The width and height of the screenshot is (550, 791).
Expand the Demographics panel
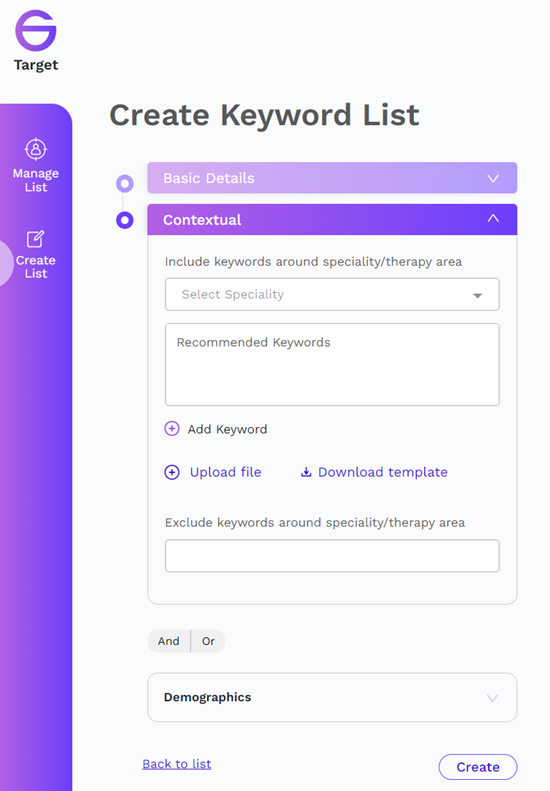pos(332,697)
